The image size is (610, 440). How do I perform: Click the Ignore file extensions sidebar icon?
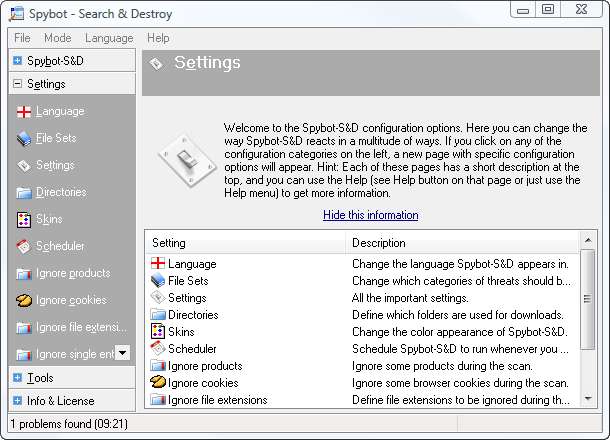(x=24, y=327)
